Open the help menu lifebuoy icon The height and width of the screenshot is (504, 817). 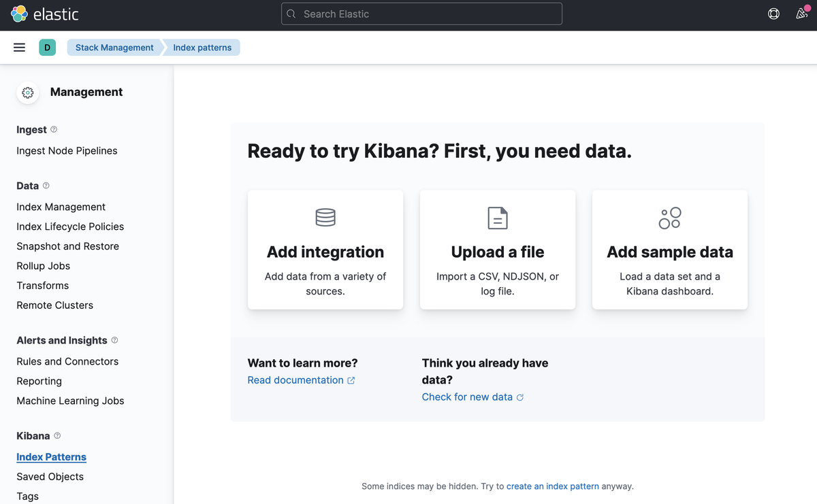click(x=773, y=14)
